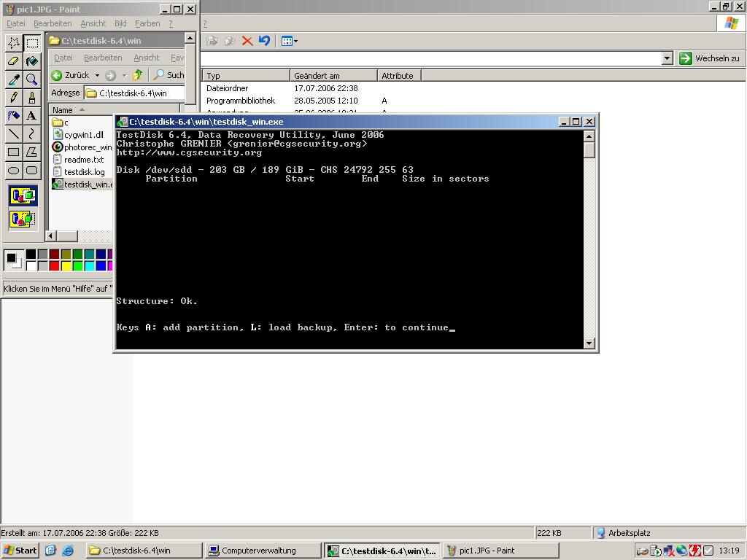Pick the Text tool (letter A)
Image resolution: width=747 pixels, height=560 pixels.
(32, 115)
